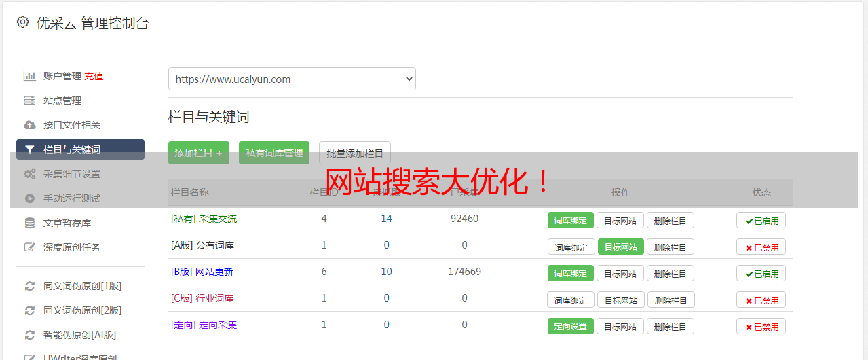The width and height of the screenshot is (868, 360).
Task: Click the bar chart icon for 账户管理
Action: (29, 76)
